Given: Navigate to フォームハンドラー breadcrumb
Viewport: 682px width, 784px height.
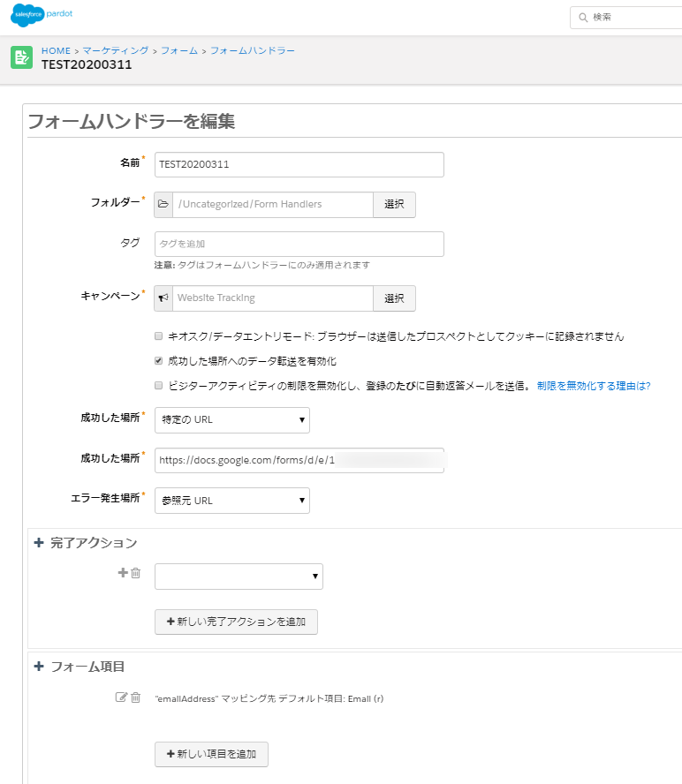Looking at the screenshot, I should pyautogui.click(x=254, y=50).
